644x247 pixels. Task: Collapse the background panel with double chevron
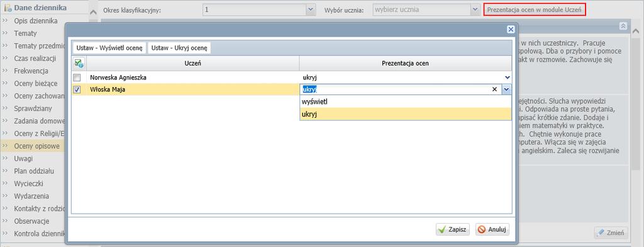[623, 26]
